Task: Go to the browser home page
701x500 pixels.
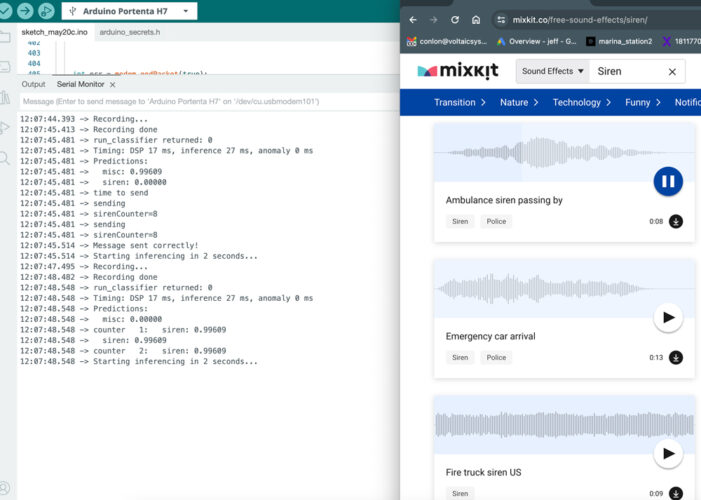Action: pyautogui.click(x=475, y=19)
